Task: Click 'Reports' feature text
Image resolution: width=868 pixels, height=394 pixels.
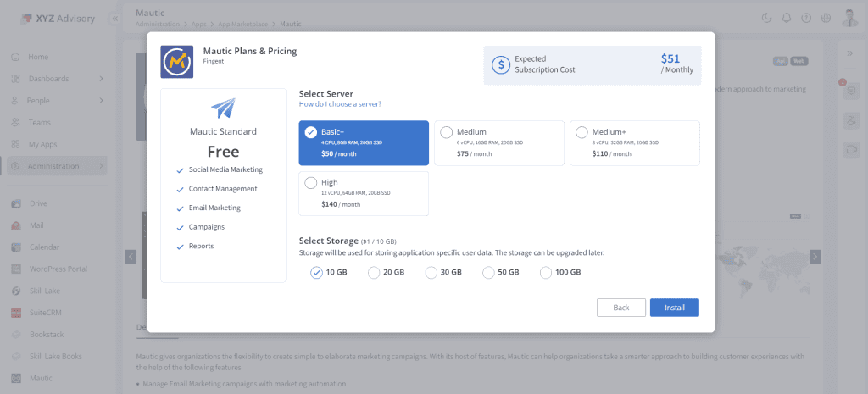Action: tap(201, 246)
